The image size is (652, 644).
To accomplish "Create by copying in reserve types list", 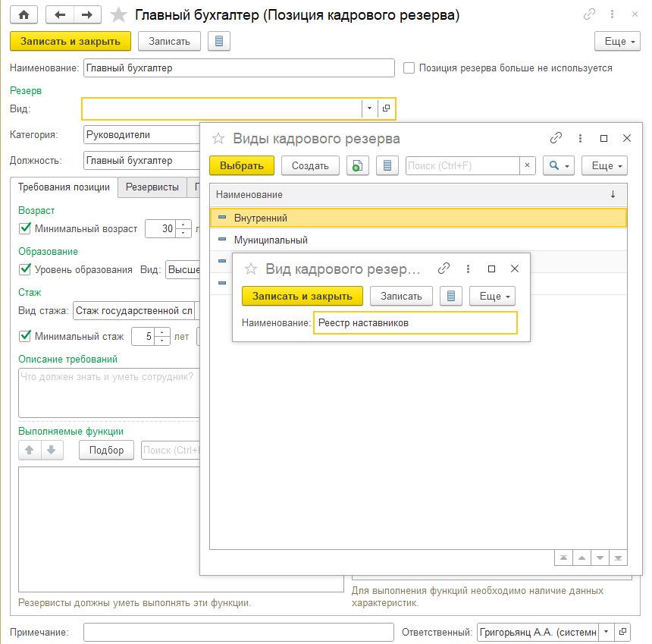I will coord(357,165).
